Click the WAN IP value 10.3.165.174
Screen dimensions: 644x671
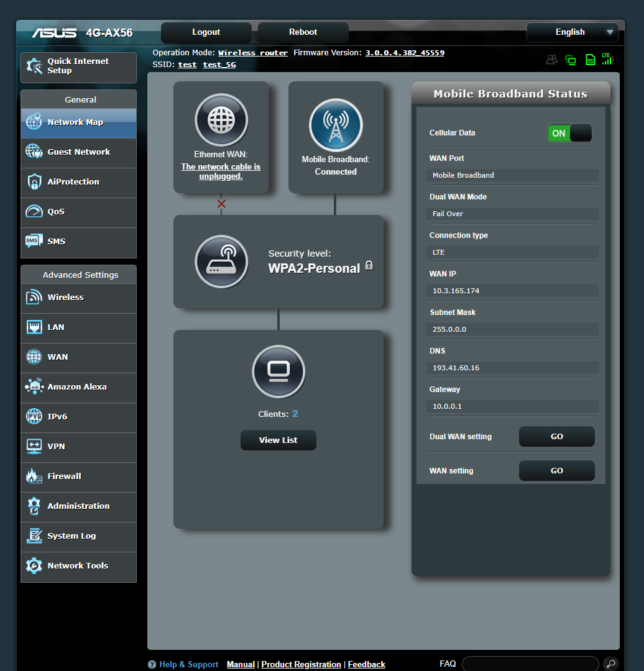pyautogui.click(x=456, y=291)
